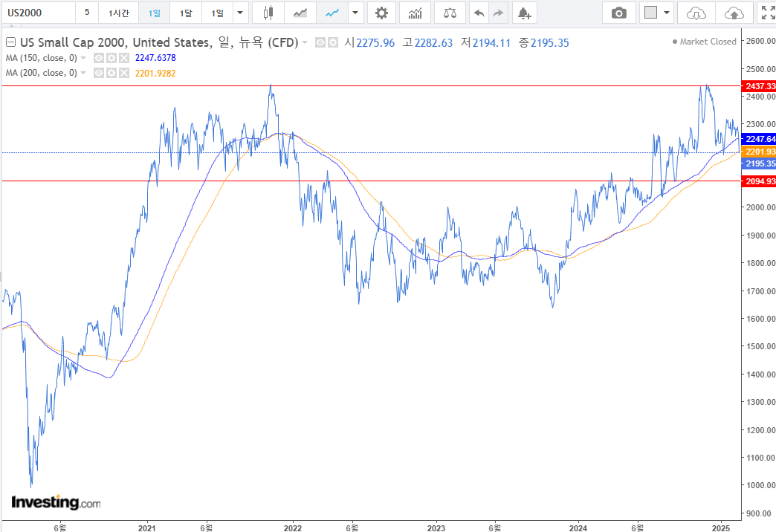Click the close value 2195.35 in legend
Screen dimensions: 776x532
(550, 43)
